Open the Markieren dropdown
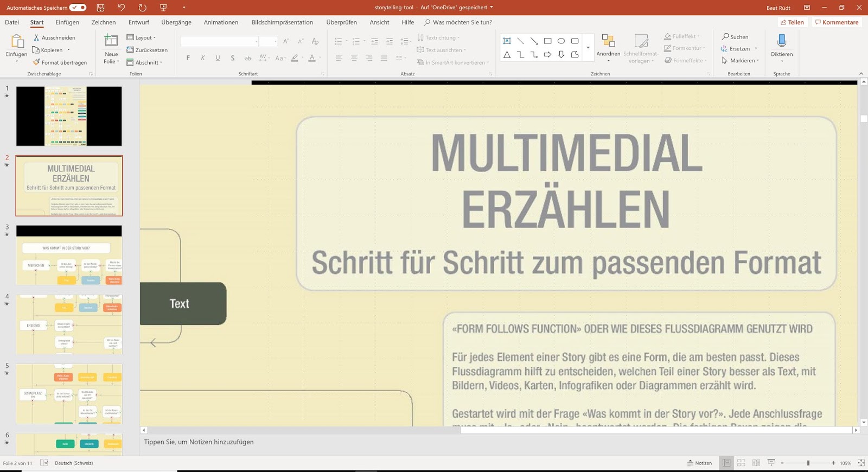Image resolution: width=868 pixels, height=472 pixels. tap(740, 60)
